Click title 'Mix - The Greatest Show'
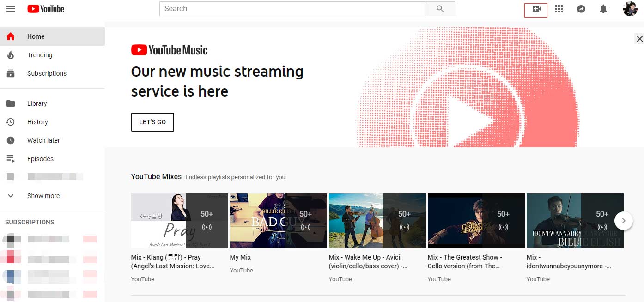The width and height of the screenshot is (644, 302). 465,261
